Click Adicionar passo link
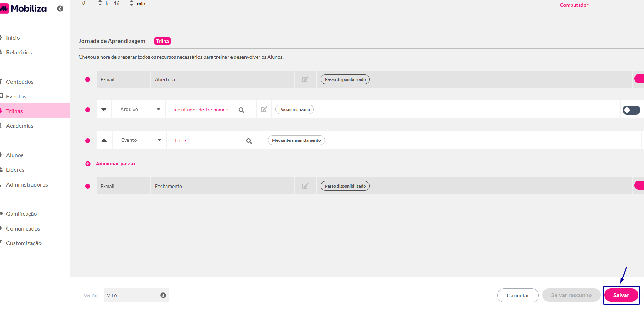 coord(115,164)
